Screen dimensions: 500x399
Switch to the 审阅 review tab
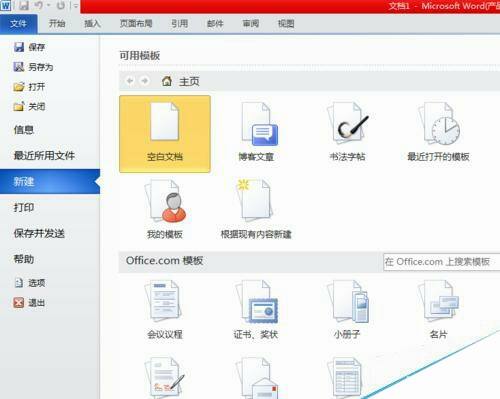[251, 24]
